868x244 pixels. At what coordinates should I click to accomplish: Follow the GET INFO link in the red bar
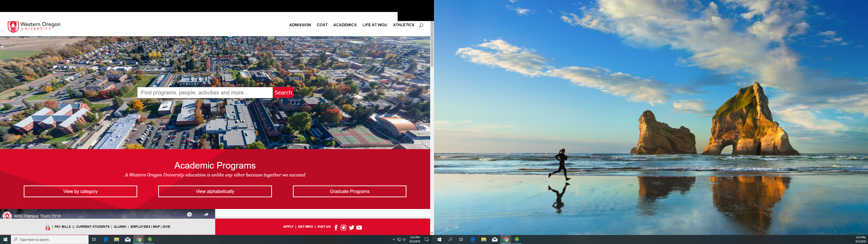(x=305, y=227)
